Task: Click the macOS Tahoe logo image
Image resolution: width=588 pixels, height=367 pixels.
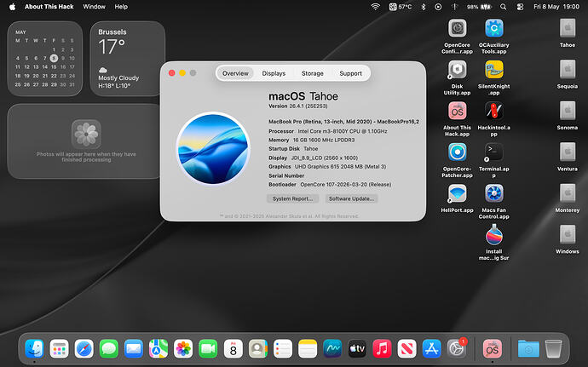Action: (213, 148)
